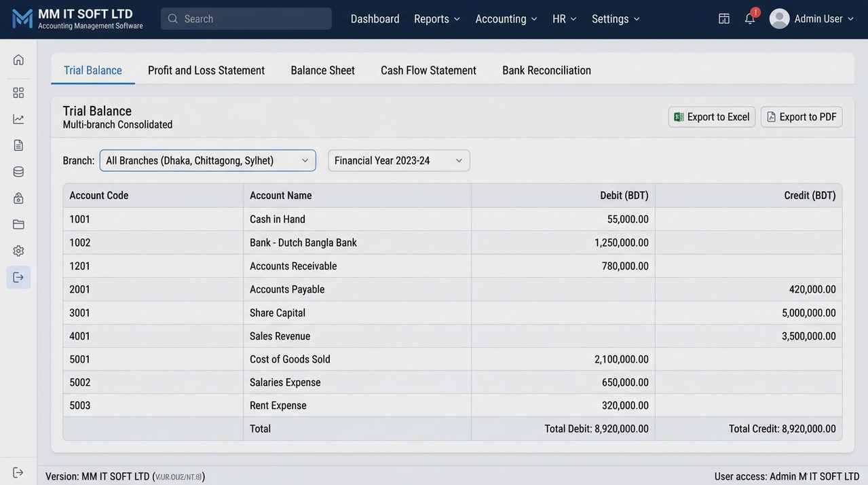Expand the Reports menu
The height and width of the screenshot is (485, 868).
coord(437,18)
